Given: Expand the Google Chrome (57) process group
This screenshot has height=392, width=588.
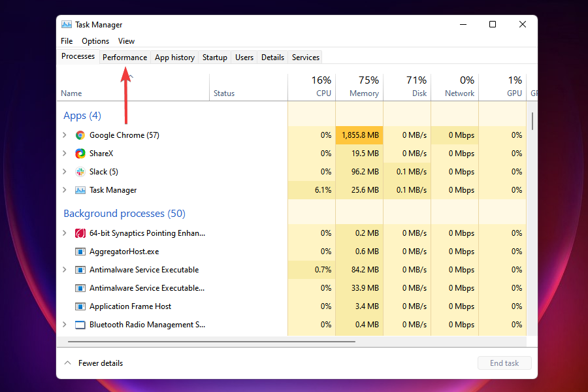Looking at the screenshot, I should pyautogui.click(x=65, y=135).
